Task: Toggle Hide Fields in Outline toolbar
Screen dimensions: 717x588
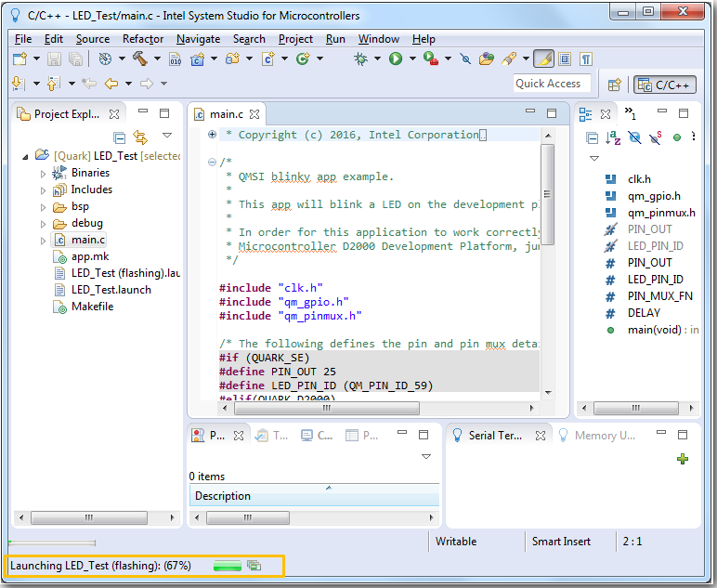Action: 634,137
